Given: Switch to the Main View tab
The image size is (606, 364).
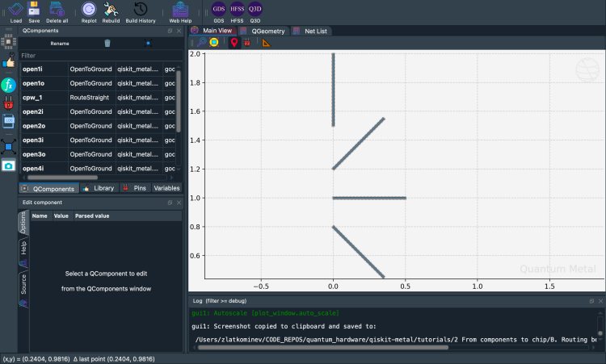Looking at the screenshot, I should point(213,31).
